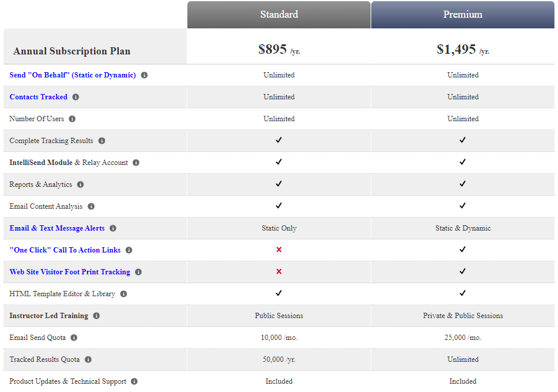Click Annual Subscription Plan heading
Viewport: 558px width, 392px height.
[72, 51]
